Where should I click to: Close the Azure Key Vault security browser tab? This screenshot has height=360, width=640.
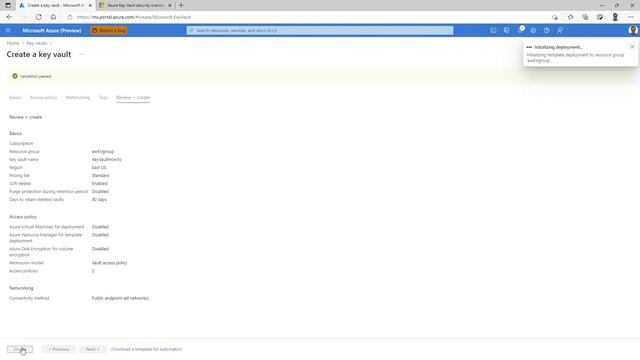(170, 5)
